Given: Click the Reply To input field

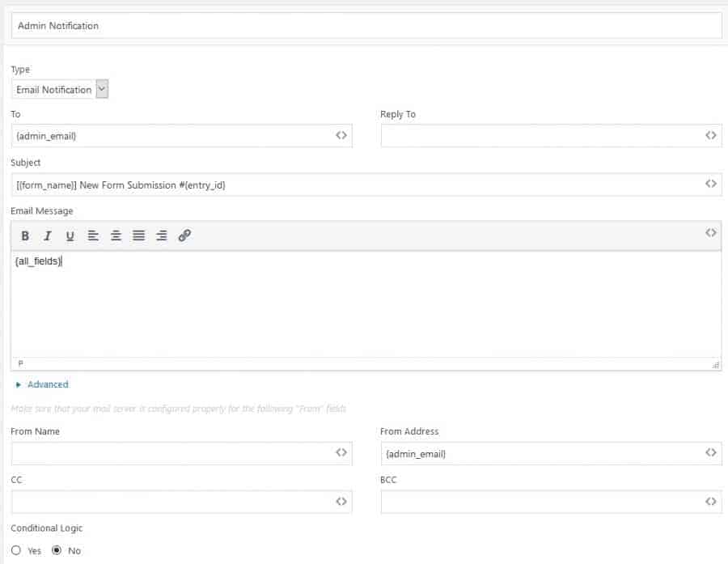Looking at the screenshot, I should [526, 135].
